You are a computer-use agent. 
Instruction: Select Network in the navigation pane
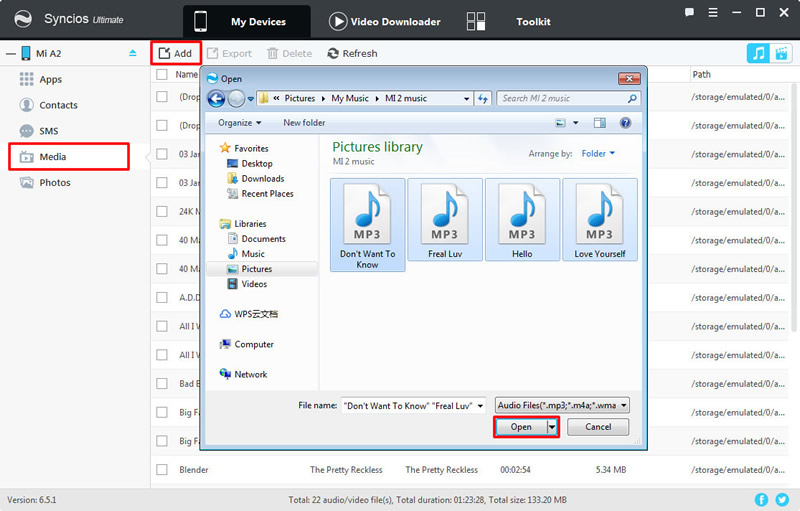(x=251, y=374)
